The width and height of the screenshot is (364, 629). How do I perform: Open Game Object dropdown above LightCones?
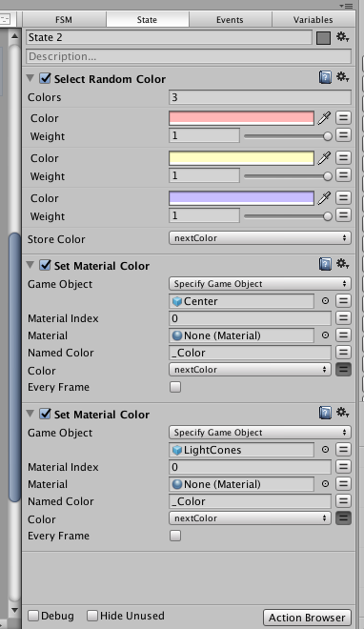point(260,433)
